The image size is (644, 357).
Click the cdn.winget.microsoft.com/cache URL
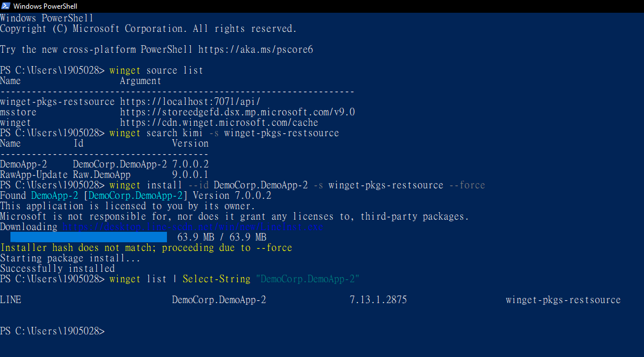tap(219, 123)
